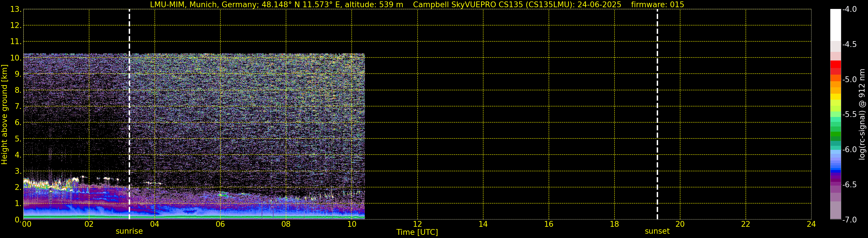This screenshot has height=238, width=868.
Task: Click the "24" time axis tick label
Action: click(811, 224)
